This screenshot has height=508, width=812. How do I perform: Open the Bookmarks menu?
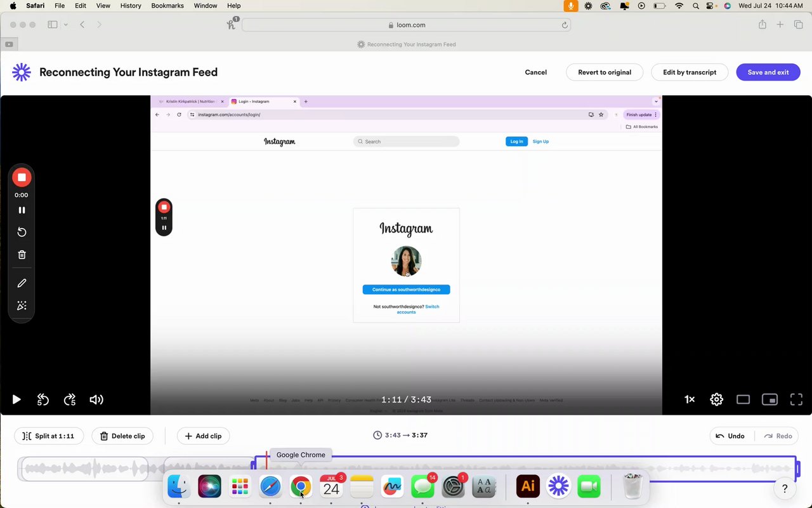167,6
